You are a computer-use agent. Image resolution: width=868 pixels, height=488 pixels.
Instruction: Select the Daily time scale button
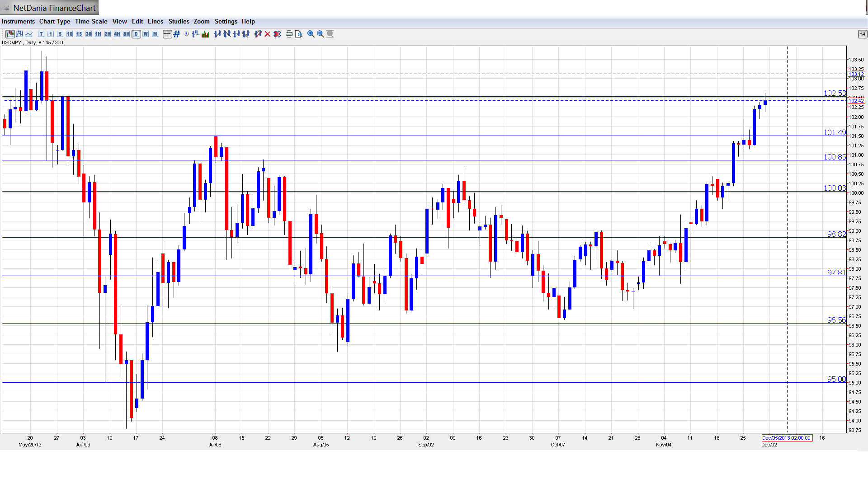[x=136, y=34]
